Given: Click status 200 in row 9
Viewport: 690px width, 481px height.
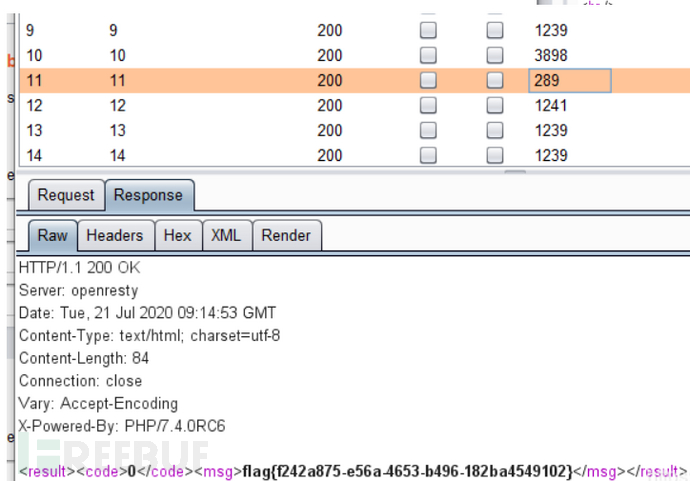Looking at the screenshot, I should click(x=330, y=30).
